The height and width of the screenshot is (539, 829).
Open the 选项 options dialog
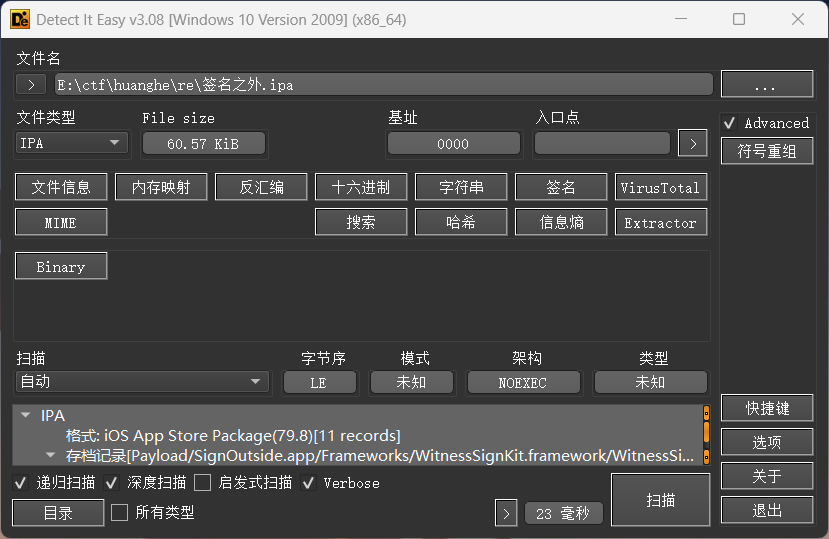click(767, 442)
